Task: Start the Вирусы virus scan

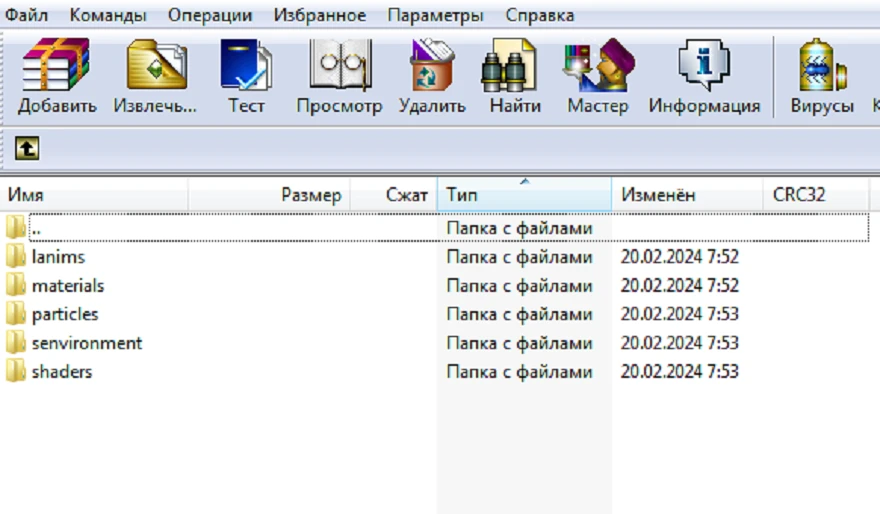Action: [x=822, y=65]
